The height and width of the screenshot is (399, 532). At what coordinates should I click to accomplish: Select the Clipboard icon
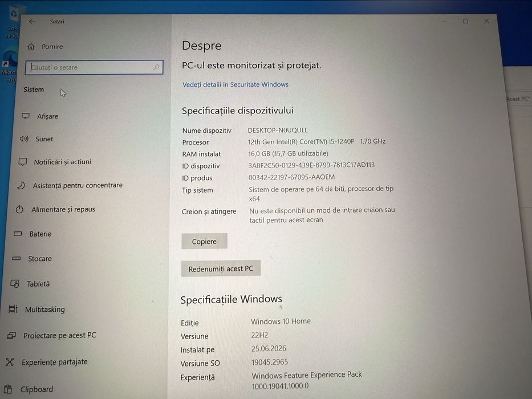tap(8, 389)
